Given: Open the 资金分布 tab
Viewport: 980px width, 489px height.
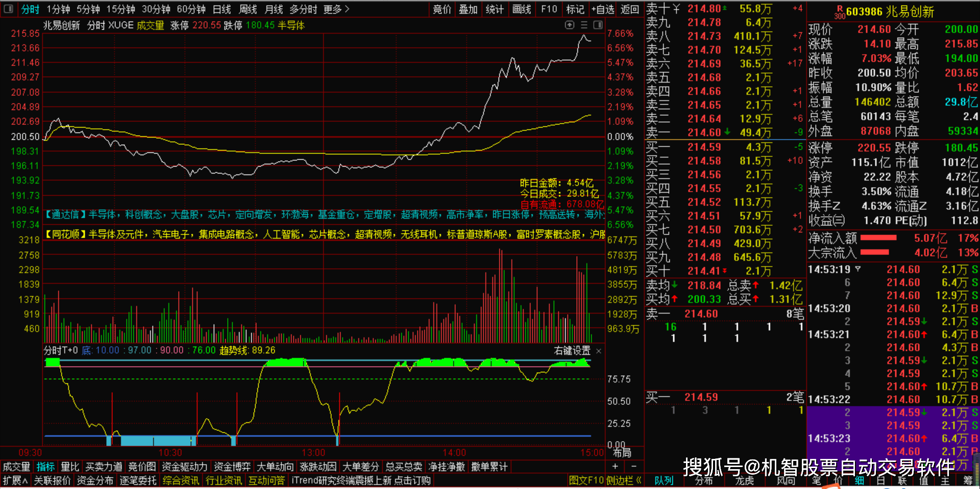Looking at the screenshot, I should [95, 480].
